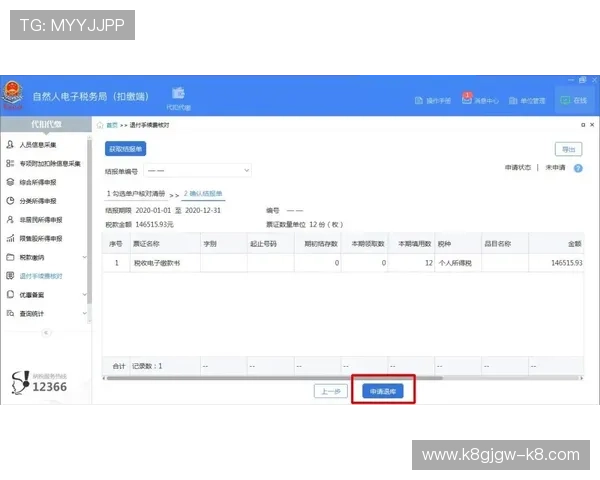600x480 pixels.
Task: Click the 在线 status indicator
Action: tap(574, 100)
